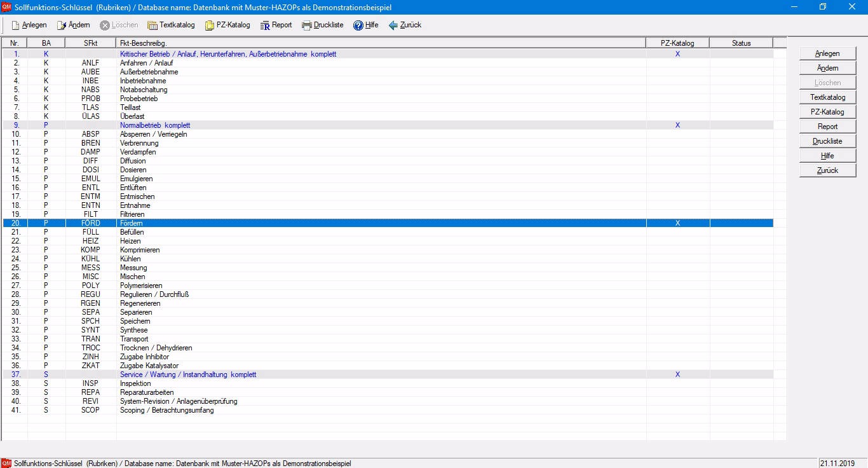Click the Textkatalog button in the right panel
Image resolution: width=868 pixels, height=468 pixels.
point(827,97)
